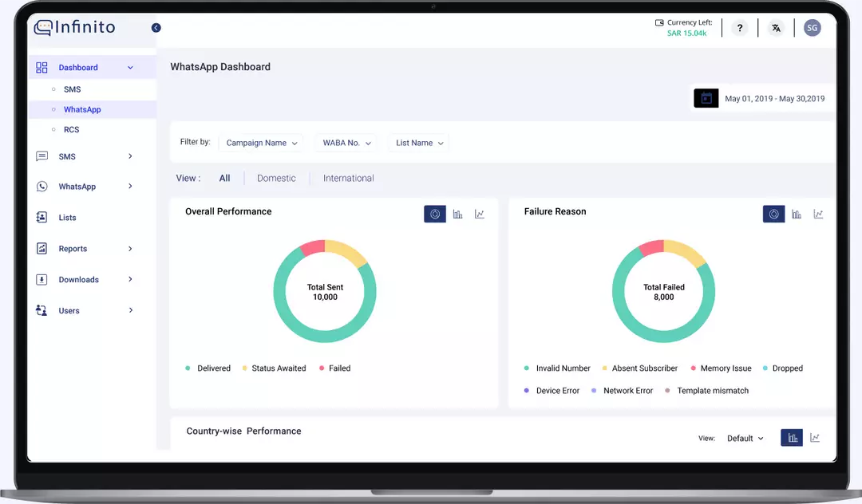
Task: Click the Users icon in sidebar
Action: pos(42,311)
